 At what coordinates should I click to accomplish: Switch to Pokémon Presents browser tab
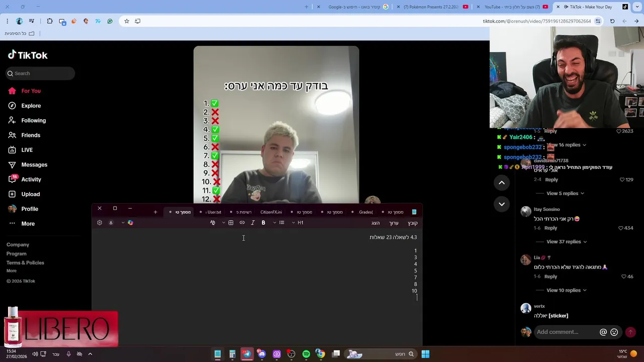tap(433, 7)
